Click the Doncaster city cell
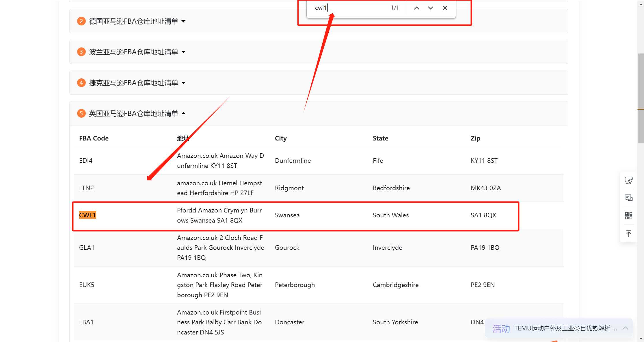Screen dimensions: 644x342 click(x=290, y=322)
